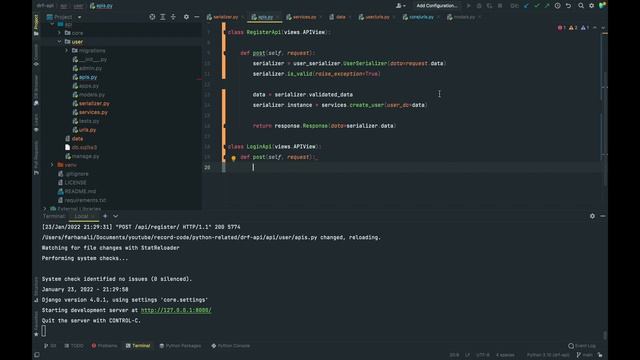Select admin.py in project tree

pyautogui.click(x=87, y=68)
